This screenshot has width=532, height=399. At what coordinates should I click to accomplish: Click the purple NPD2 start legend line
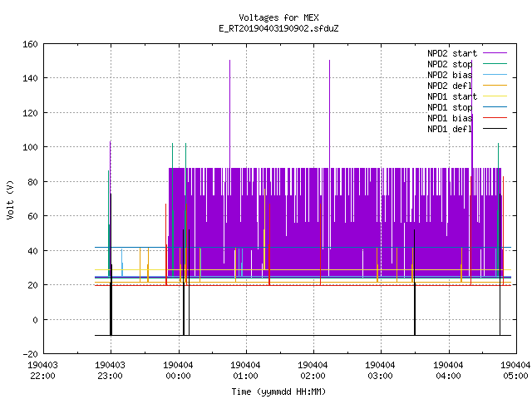495,53
